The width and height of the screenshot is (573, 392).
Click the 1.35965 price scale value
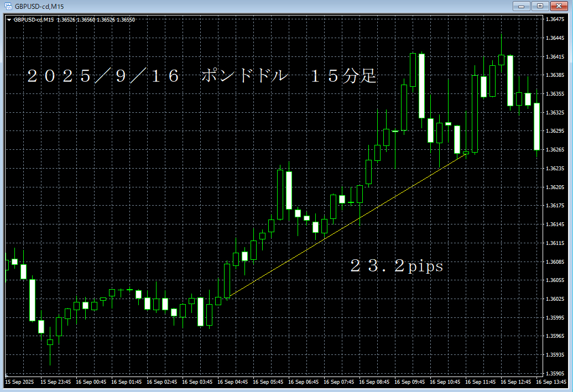pos(555,336)
